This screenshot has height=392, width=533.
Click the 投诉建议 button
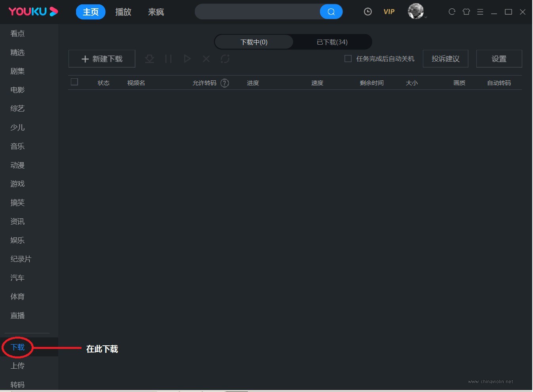445,59
